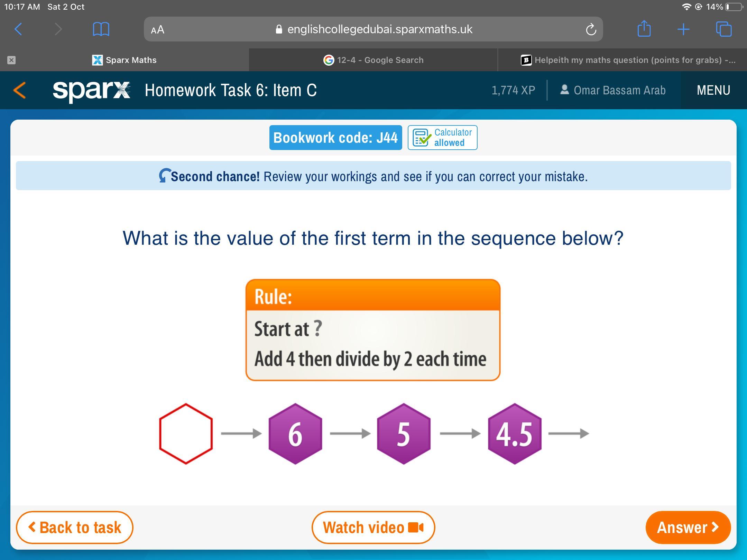747x560 pixels.
Task: Open a new tab with plus icon
Action: tap(683, 29)
